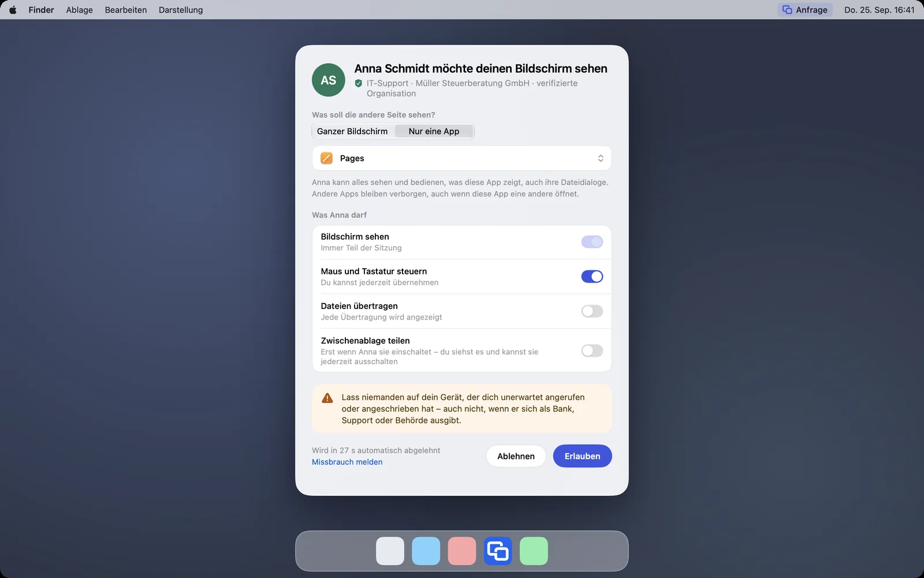This screenshot has height=578, width=924.
Task: Enable Dateien übertragen switch
Action: click(x=592, y=312)
